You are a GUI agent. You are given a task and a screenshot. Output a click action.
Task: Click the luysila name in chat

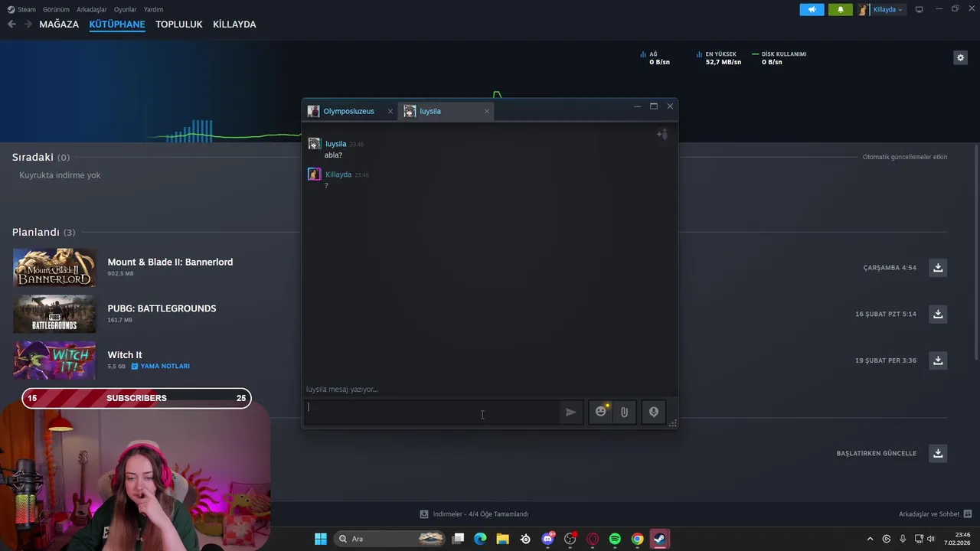(x=336, y=144)
